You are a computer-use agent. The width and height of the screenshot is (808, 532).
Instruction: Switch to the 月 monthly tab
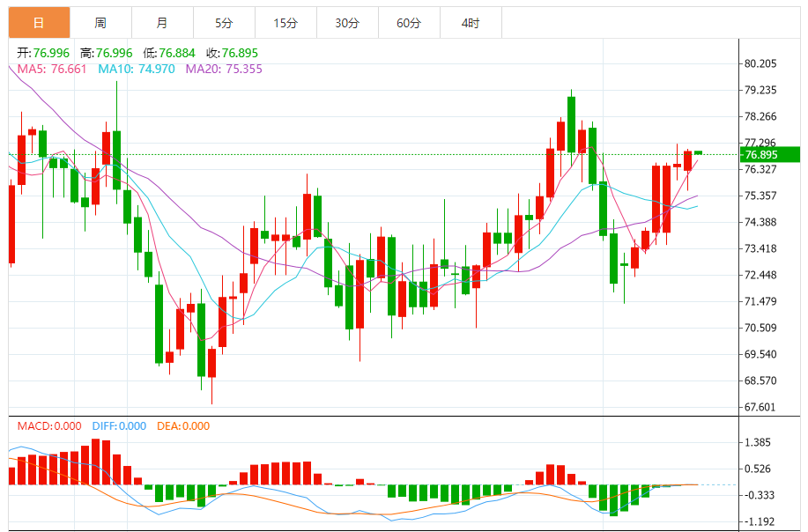162,23
